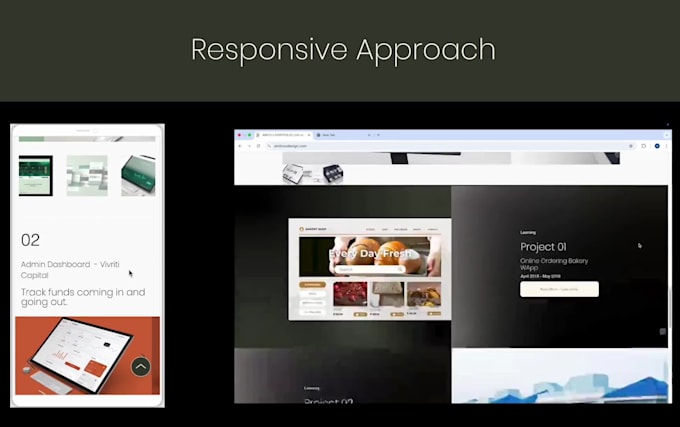This screenshot has height=427, width=680.
Task: Click the blue buildings image at the bottom right
Action: point(560,376)
